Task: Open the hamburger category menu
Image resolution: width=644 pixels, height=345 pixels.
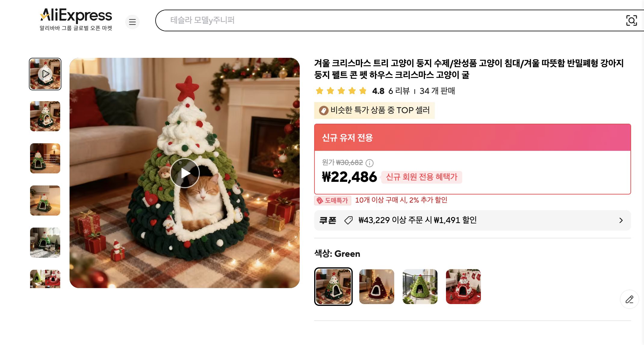Action: (132, 22)
